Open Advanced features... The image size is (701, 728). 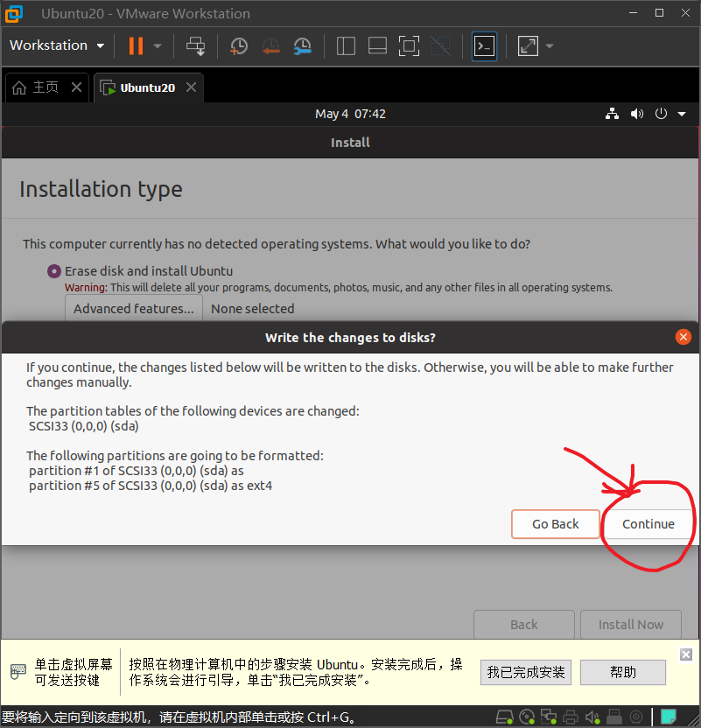pos(134,308)
